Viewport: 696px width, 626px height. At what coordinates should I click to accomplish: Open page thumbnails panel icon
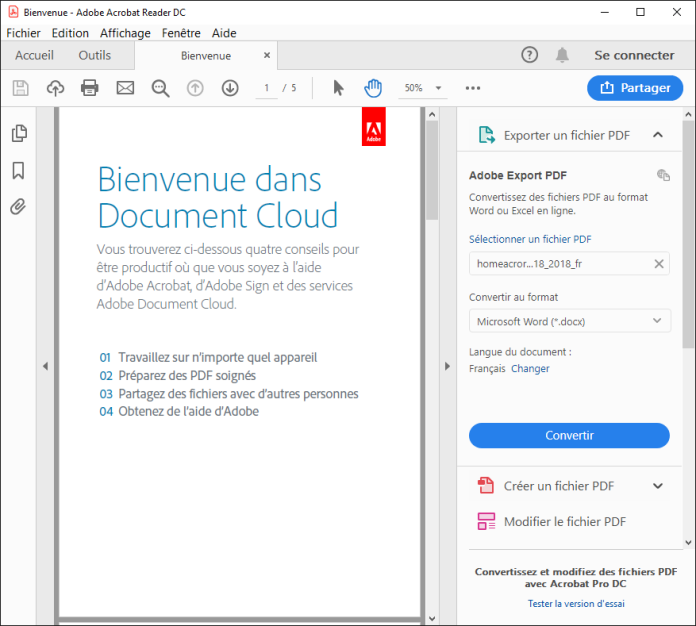(x=19, y=133)
